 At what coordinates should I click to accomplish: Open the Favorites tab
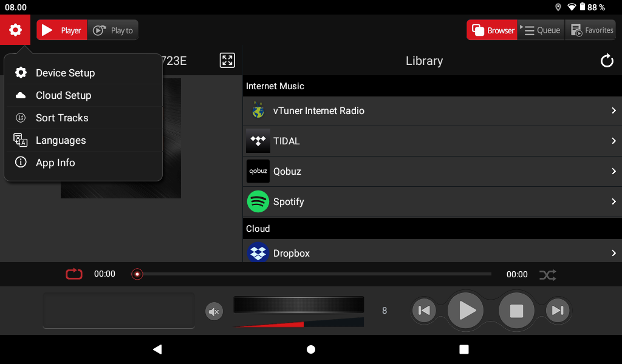click(591, 30)
